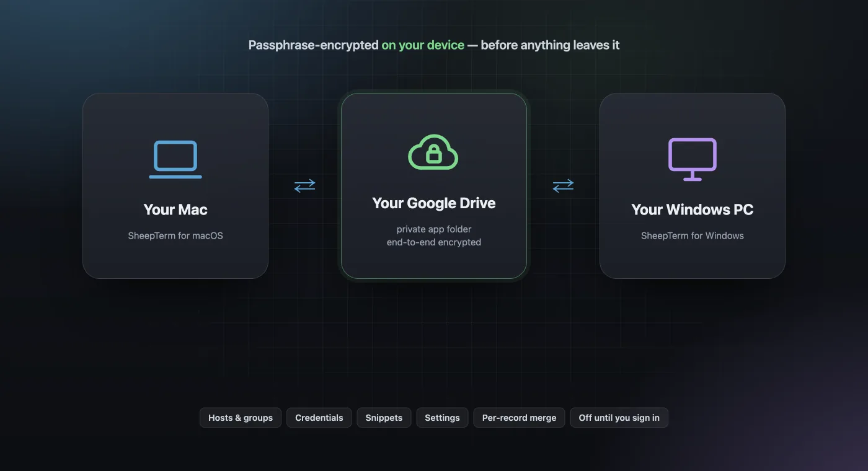This screenshot has width=868, height=471.
Task: Click the 'Passphrase-encrypted' heading text
Action: pos(314,45)
